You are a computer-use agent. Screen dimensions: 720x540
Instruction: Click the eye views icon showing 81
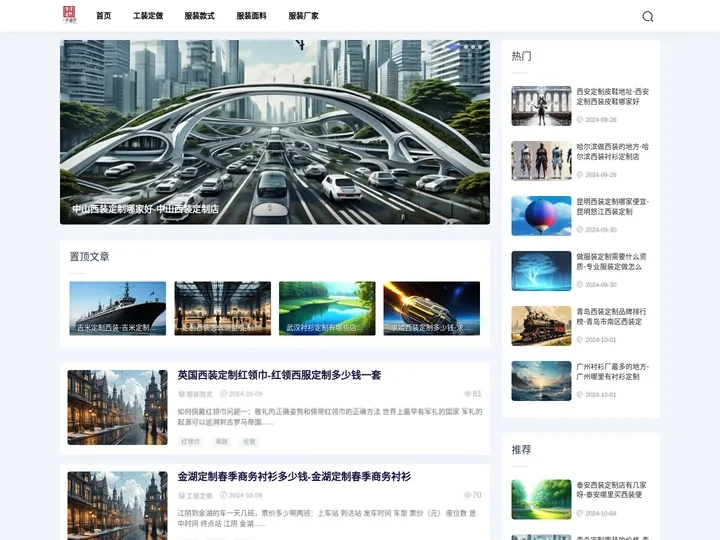(x=467, y=394)
